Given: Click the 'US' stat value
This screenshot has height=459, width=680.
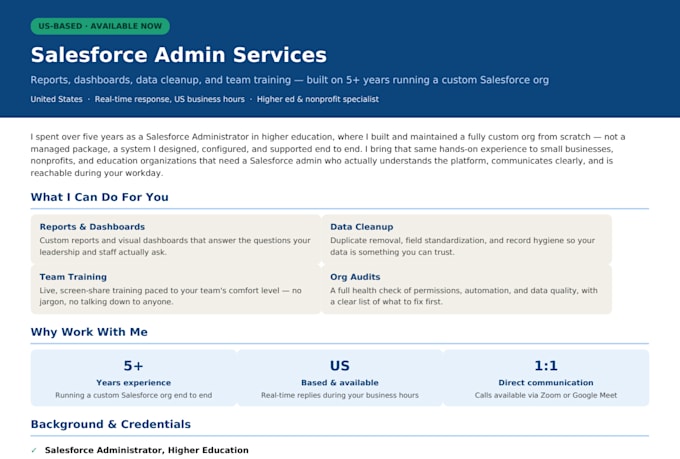Looking at the screenshot, I should tap(340, 366).
